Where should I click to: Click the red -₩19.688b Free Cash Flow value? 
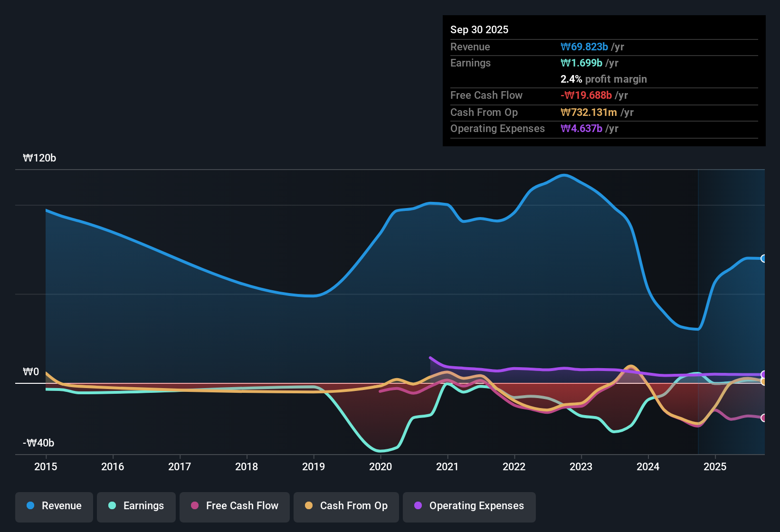click(x=587, y=95)
